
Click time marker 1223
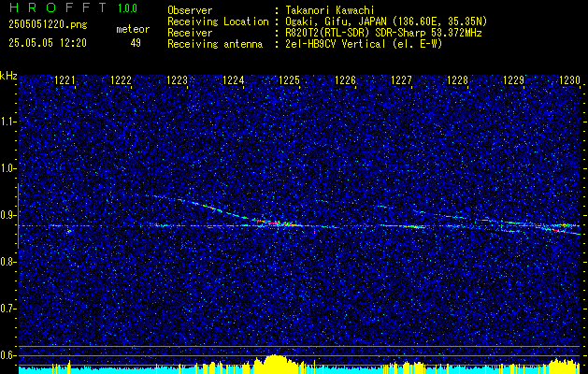[177, 80]
